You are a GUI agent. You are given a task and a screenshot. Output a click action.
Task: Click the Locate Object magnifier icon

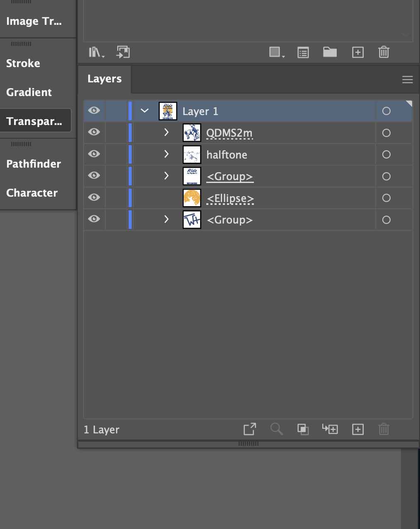coord(276,429)
